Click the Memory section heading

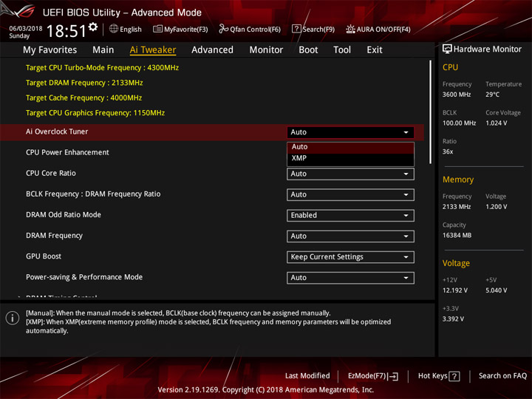pyautogui.click(x=458, y=180)
